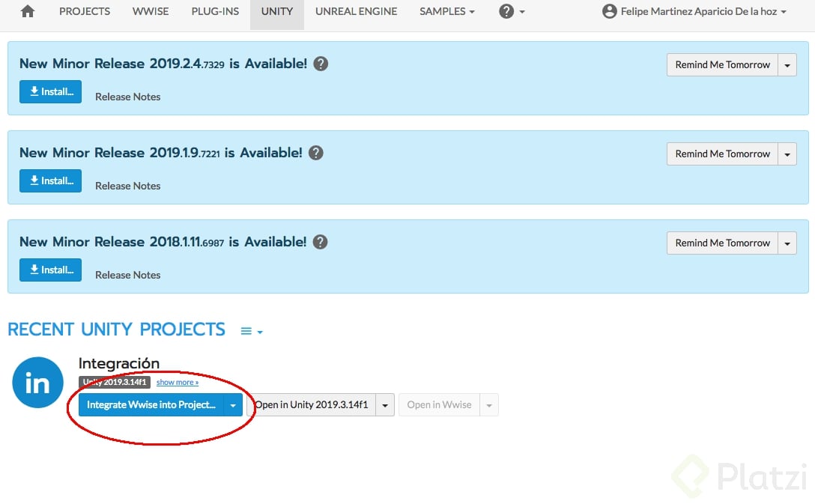815x504 pixels.
Task: Click the Open in Wwise button
Action: [x=439, y=404]
